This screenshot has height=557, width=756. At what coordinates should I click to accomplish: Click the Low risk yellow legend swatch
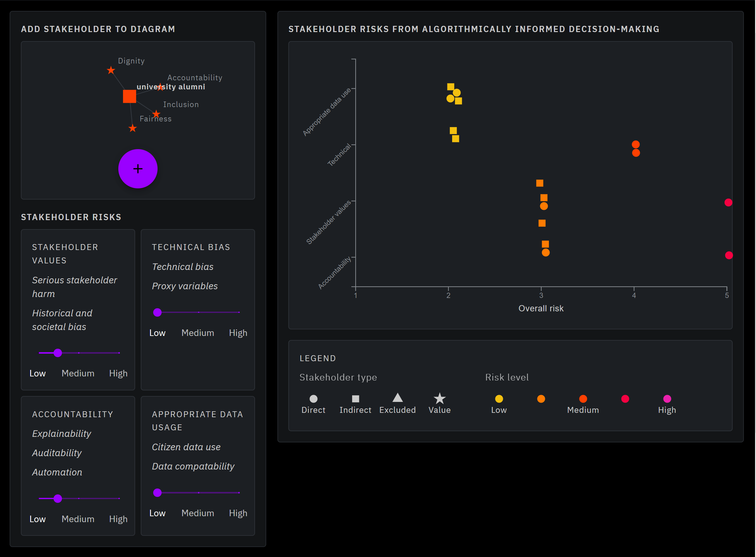click(x=499, y=399)
